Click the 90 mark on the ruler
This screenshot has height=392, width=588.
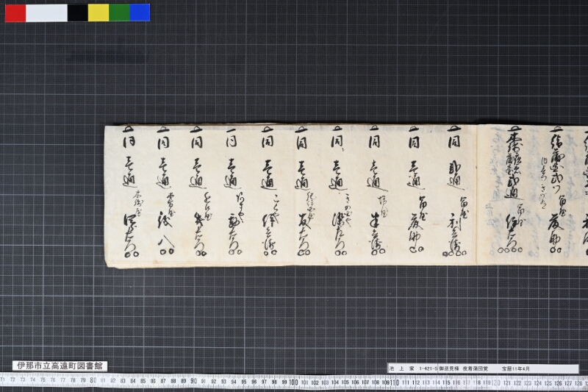pyautogui.click(x=193, y=381)
